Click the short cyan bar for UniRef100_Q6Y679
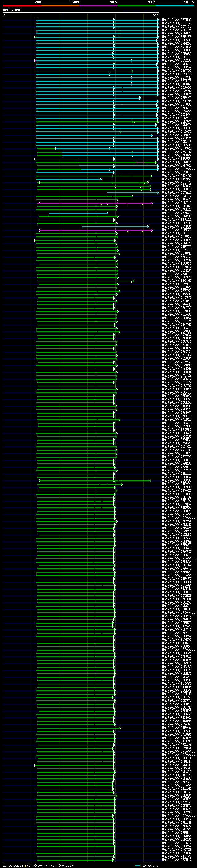Viewport: 197px width, 868px height. (78, 213)
